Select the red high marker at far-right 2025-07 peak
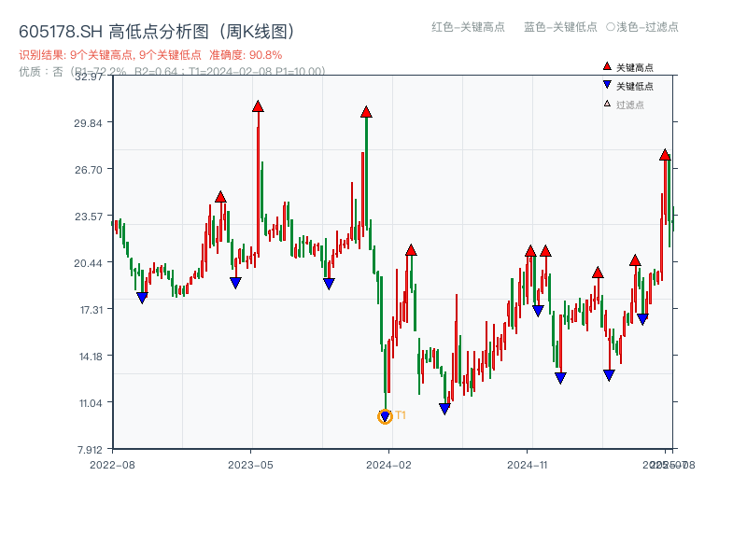The width and height of the screenshot is (747, 560). (x=665, y=155)
